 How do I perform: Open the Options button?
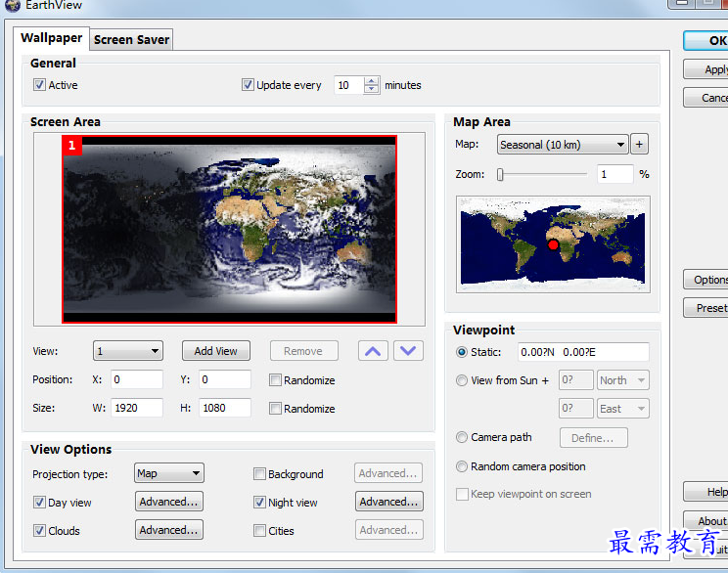pos(705,280)
